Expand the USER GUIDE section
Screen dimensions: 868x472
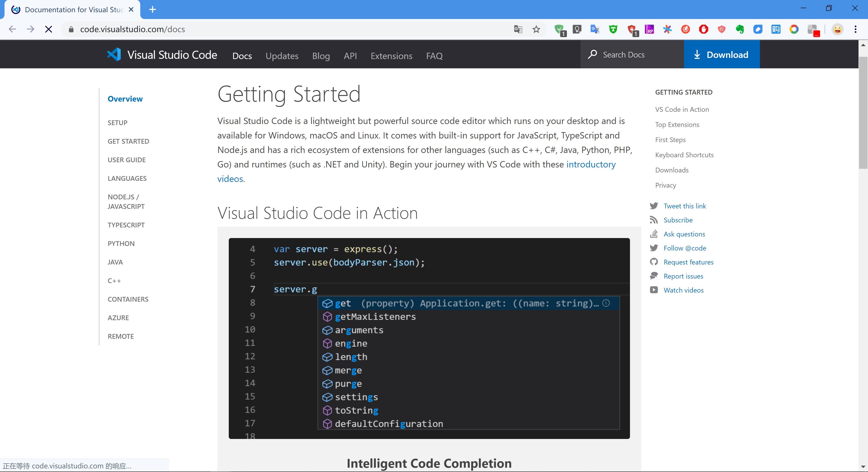126,160
